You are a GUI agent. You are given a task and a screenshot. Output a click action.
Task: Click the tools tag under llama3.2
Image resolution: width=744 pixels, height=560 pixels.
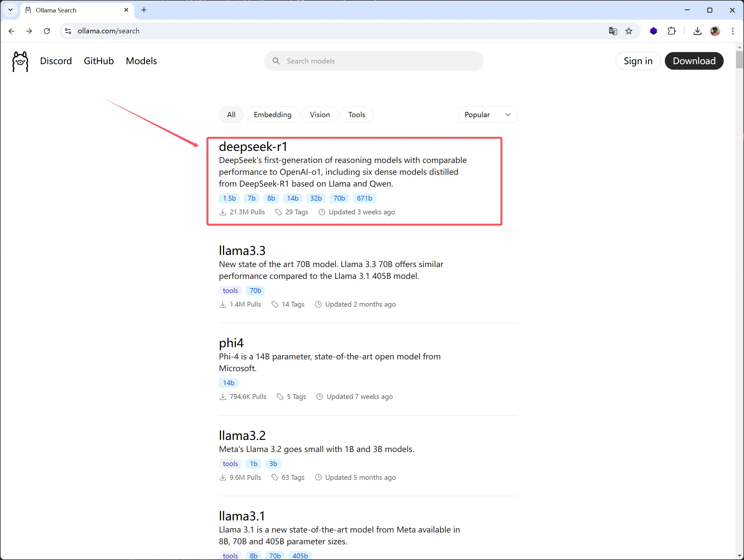(230, 464)
